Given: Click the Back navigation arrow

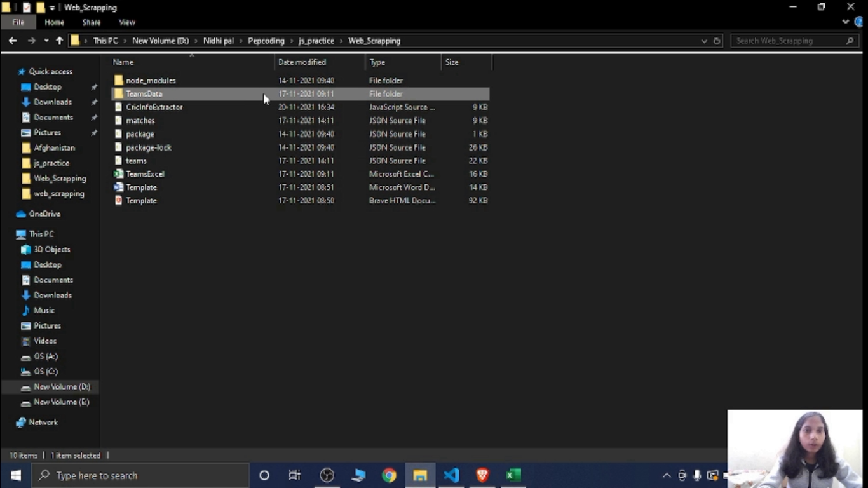Looking at the screenshot, I should [x=13, y=41].
